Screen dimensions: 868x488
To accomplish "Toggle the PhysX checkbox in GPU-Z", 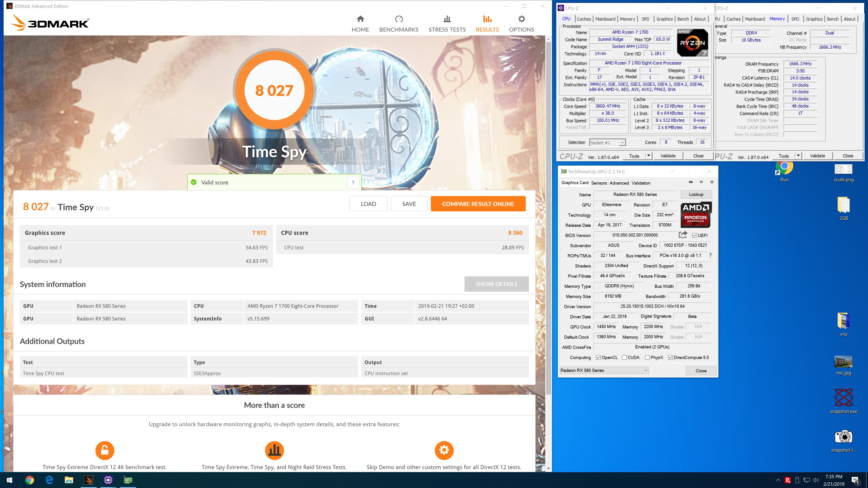I will pyautogui.click(x=647, y=357).
